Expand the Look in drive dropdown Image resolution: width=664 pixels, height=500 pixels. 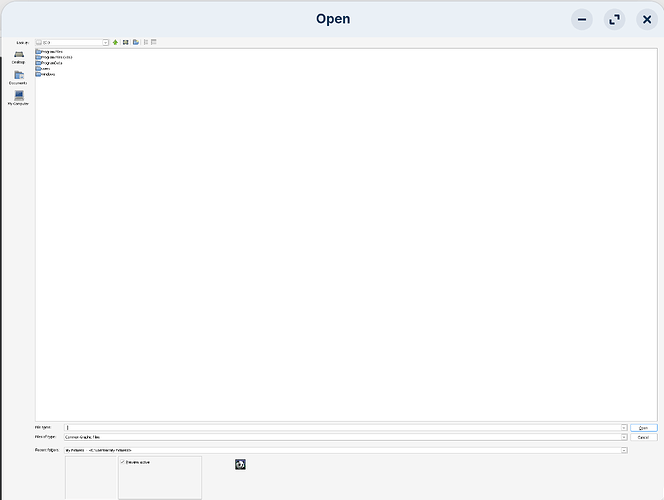coord(105,42)
